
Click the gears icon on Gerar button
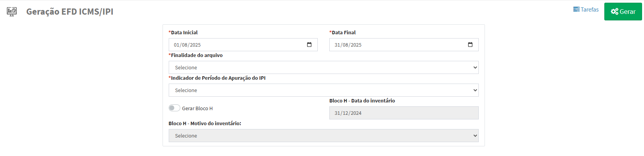click(614, 12)
